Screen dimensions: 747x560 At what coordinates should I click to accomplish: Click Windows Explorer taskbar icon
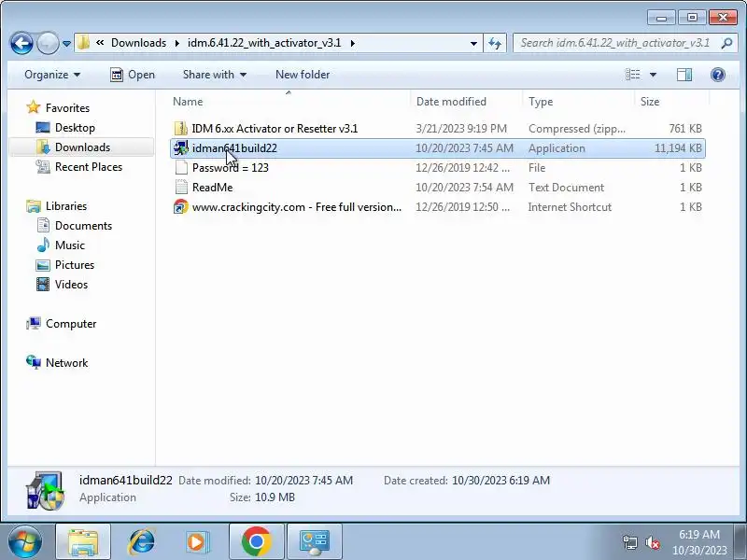(x=83, y=541)
